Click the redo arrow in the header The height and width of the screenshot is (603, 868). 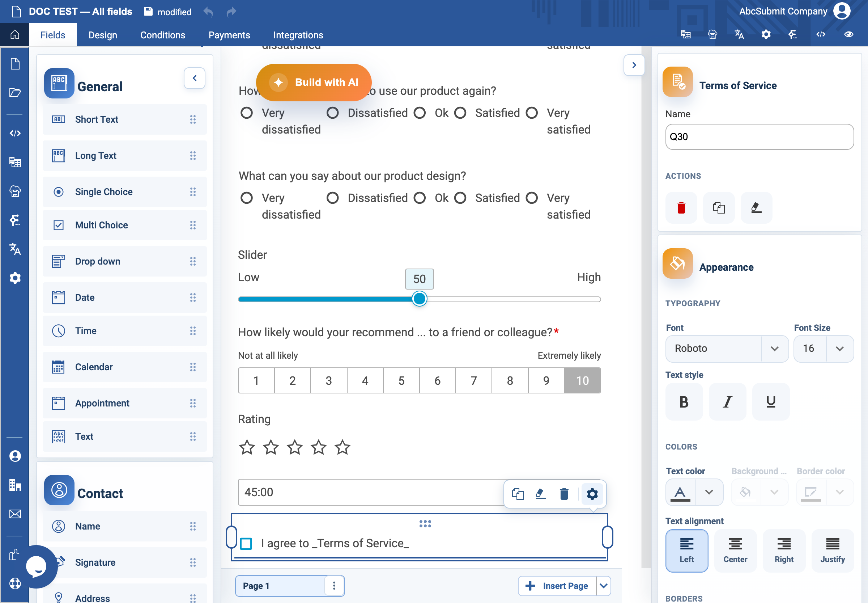[x=231, y=12]
